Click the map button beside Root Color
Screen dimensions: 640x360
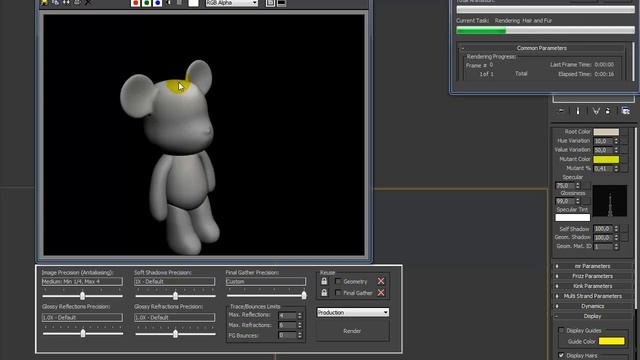point(624,132)
